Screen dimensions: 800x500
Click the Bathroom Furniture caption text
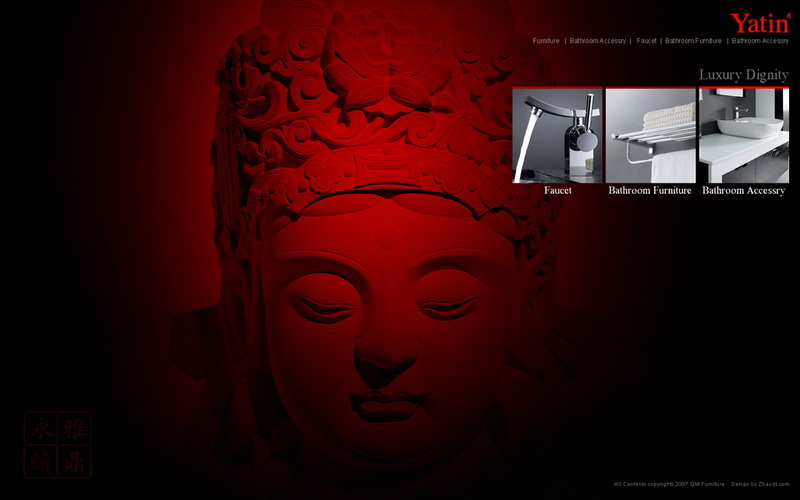650,190
